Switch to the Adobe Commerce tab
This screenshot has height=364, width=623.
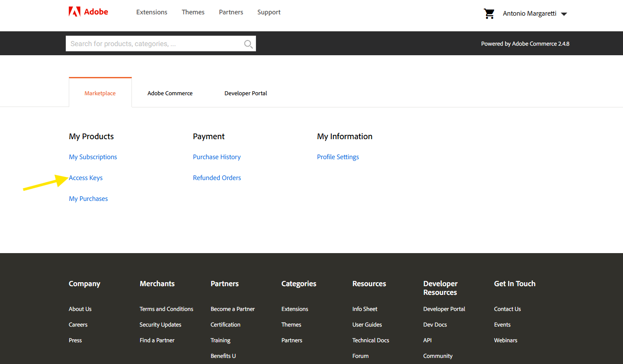click(170, 93)
